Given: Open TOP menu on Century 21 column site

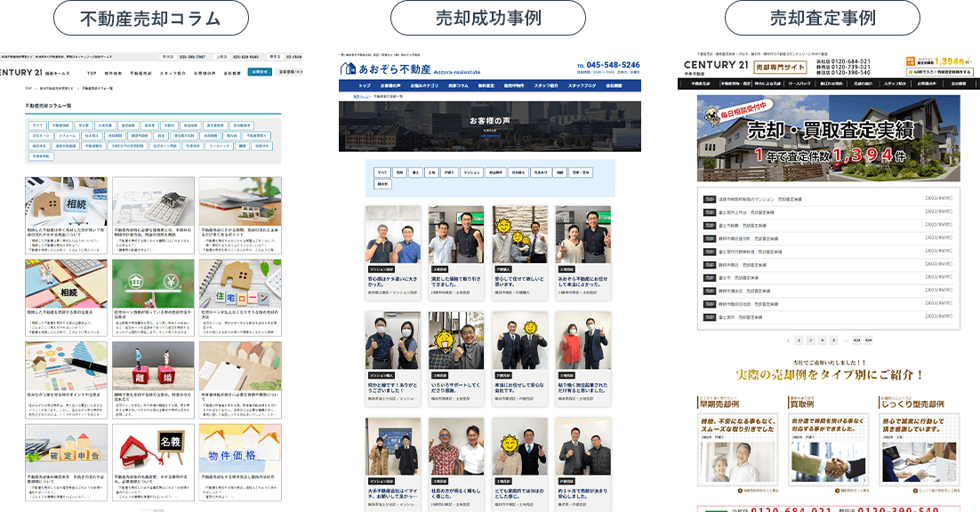Looking at the screenshot, I should click(92, 73).
